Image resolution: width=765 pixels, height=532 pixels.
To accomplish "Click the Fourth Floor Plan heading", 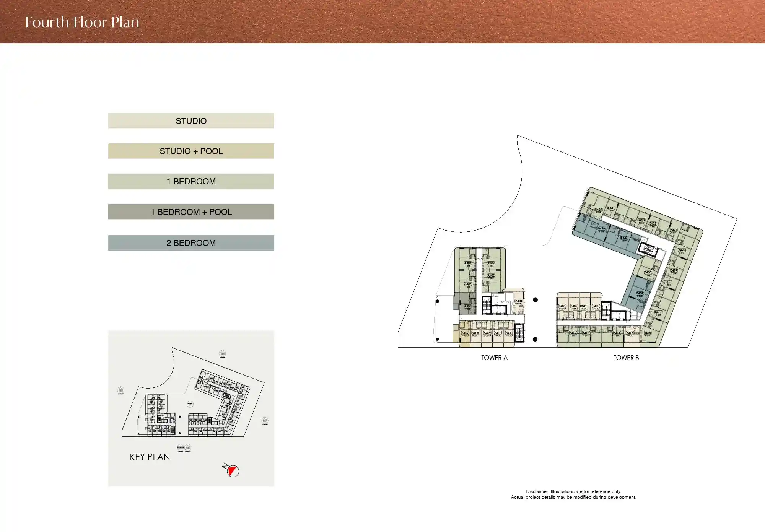I will (x=82, y=22).
